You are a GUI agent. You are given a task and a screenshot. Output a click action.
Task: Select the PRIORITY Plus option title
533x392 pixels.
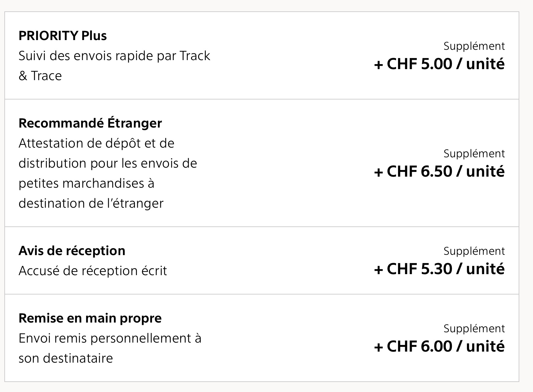[x=63, y=36]
